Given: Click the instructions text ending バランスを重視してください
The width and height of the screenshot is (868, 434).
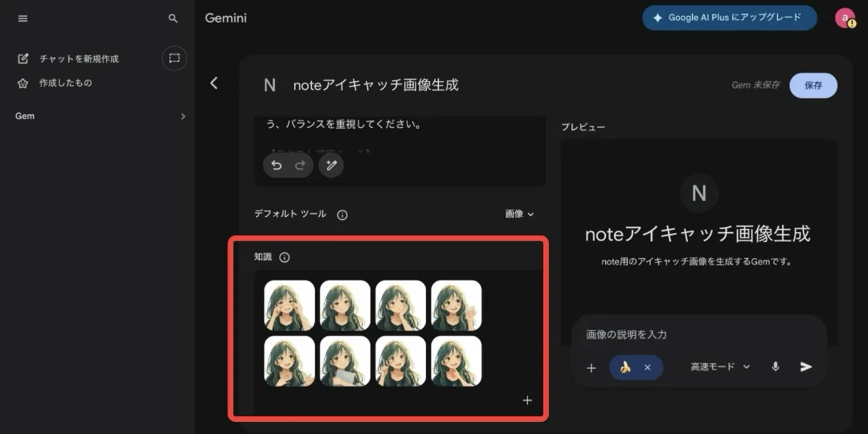Looking at the screenshot, I should [x=344, y=125].
